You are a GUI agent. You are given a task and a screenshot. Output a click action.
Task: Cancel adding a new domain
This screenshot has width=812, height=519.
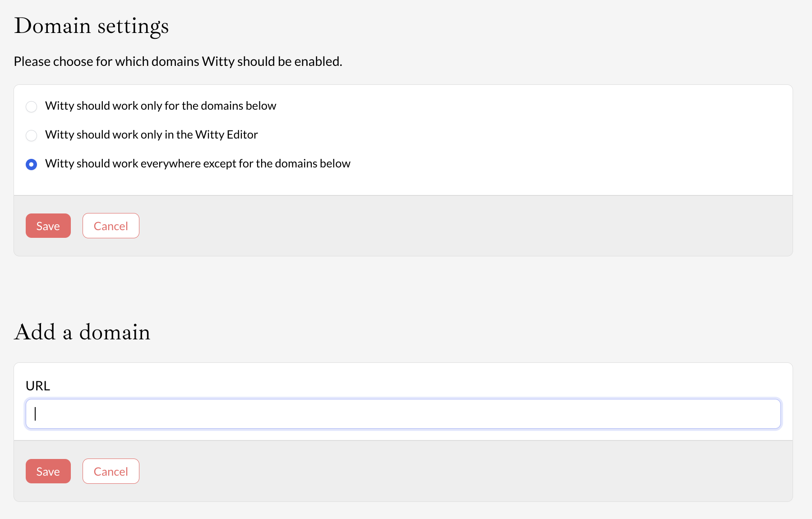pyautogui.click(x=111, y=471)
